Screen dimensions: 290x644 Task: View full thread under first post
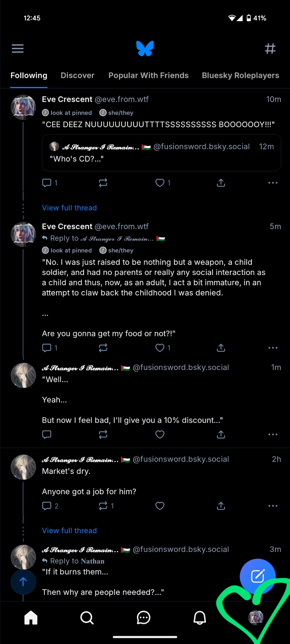(x=69, y=208)
